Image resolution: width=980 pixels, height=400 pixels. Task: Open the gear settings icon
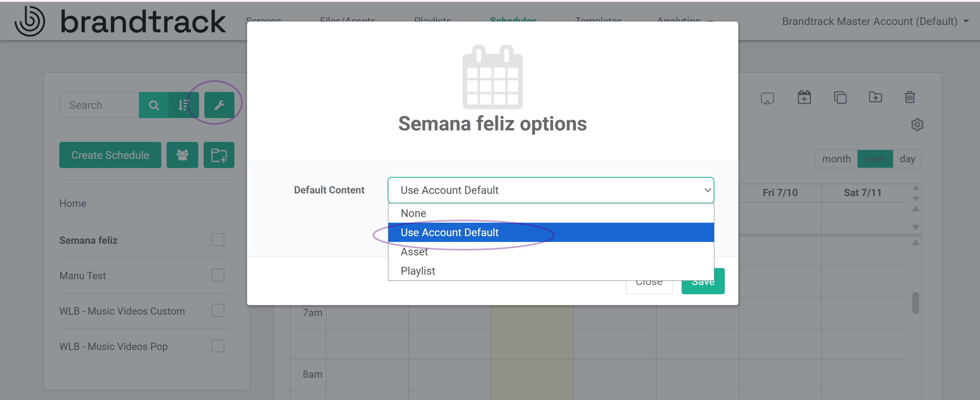(917, 125)
